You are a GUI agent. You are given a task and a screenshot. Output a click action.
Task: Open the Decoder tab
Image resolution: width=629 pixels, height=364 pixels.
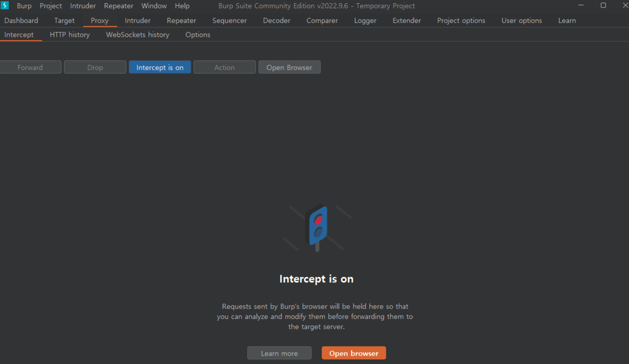click(x=277, y=21)
